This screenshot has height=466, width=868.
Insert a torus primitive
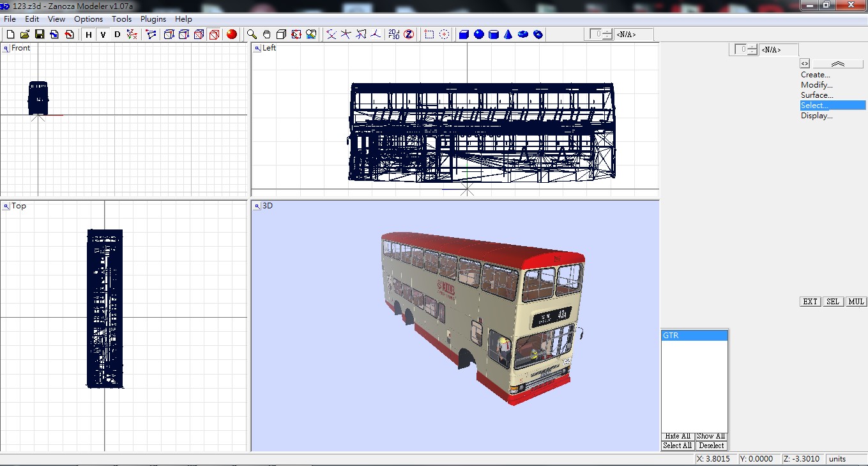pos(523,35)
